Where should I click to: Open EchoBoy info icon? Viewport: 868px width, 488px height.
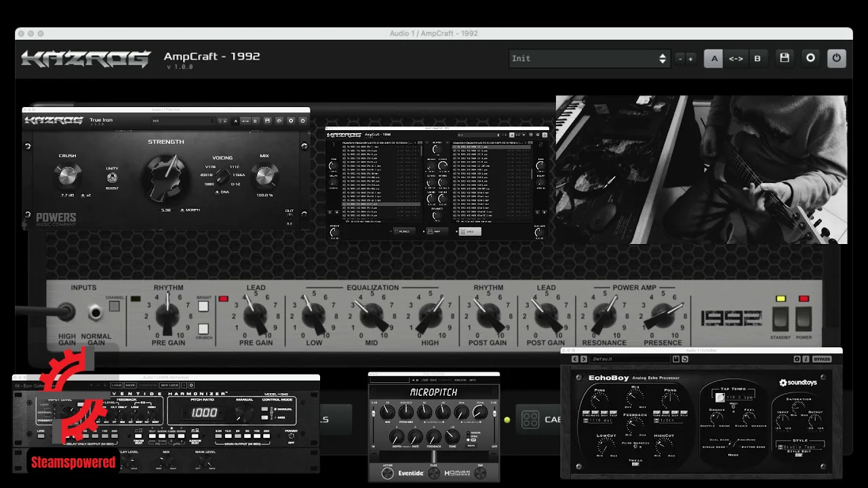point(806,359)
